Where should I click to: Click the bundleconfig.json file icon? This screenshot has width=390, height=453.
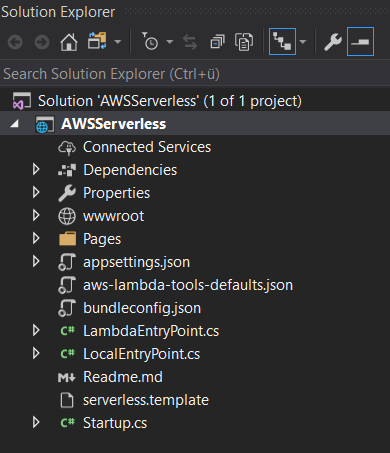point(67,308)
